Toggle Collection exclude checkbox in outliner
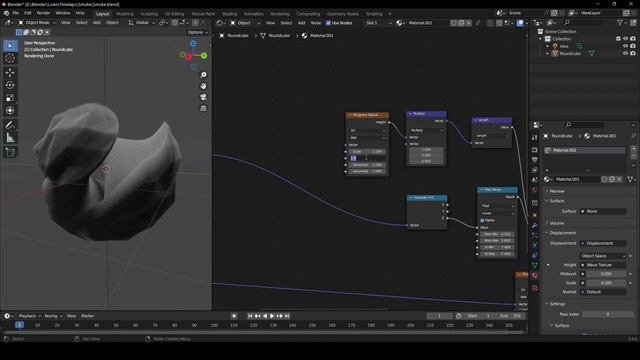The height and width of the screenshot is (360, 640). click(x=618, y=39)
